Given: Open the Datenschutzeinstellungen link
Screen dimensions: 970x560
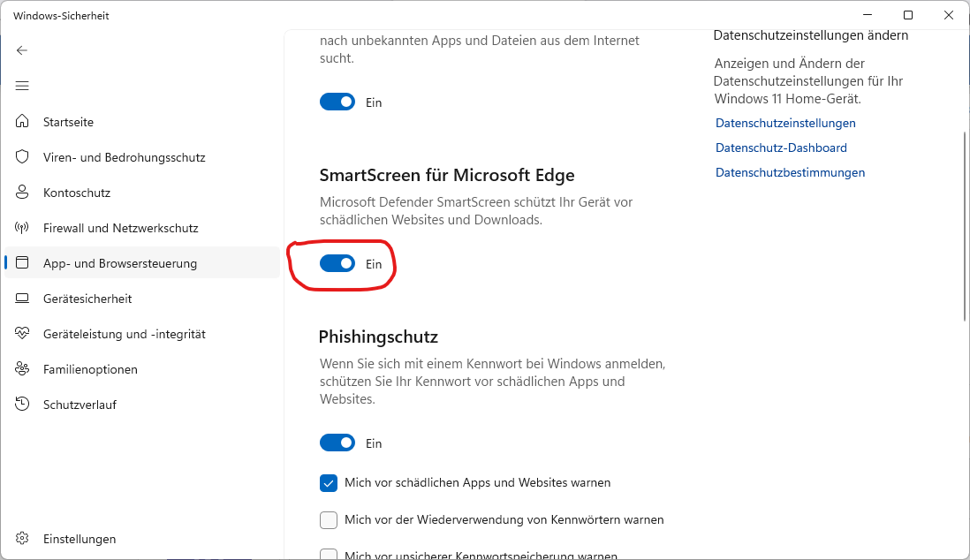Looking at the screenshot, I should [785, 124].
